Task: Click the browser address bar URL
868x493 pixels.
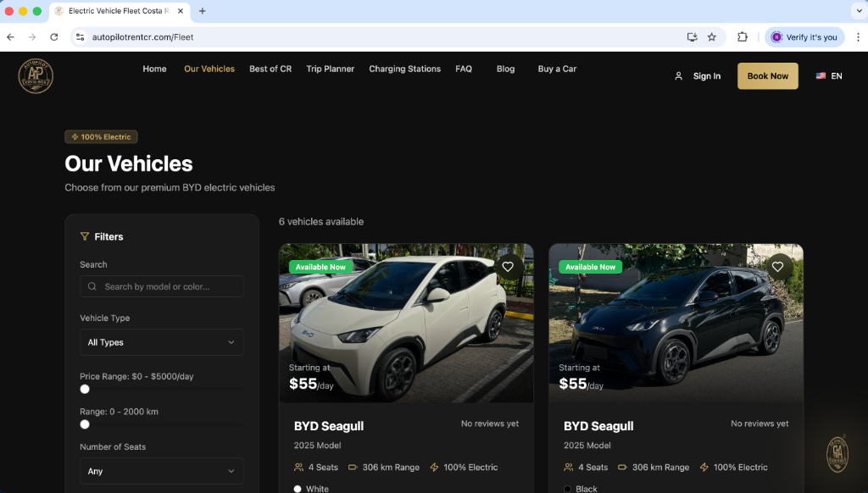Action: (x=142, y=37)
